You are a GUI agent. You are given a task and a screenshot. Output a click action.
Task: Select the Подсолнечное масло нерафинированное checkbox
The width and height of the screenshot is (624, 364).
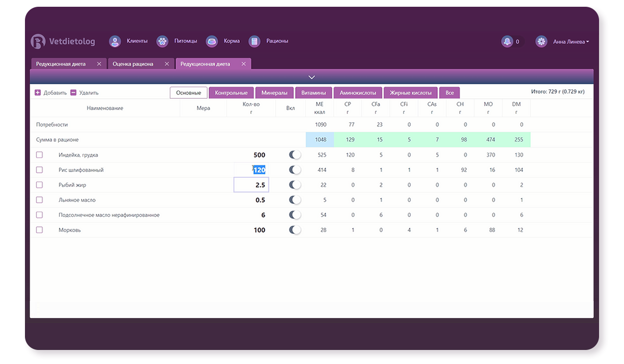point(40,215)
